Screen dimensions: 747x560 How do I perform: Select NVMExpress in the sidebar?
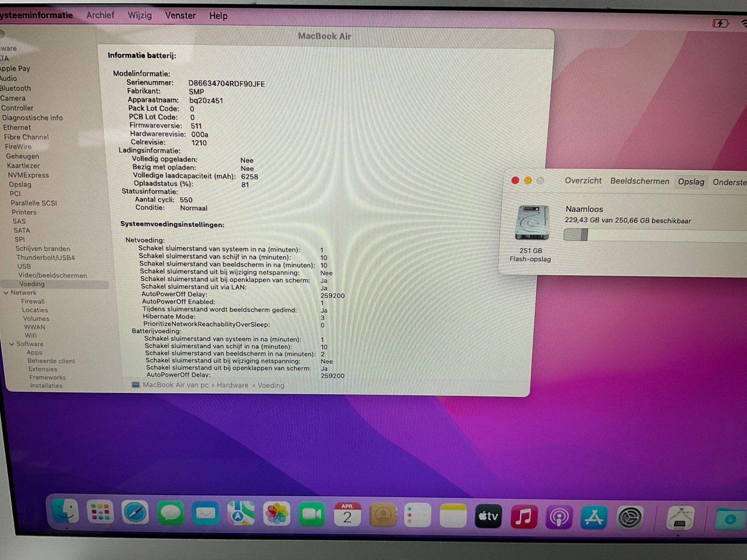point(28,175)
